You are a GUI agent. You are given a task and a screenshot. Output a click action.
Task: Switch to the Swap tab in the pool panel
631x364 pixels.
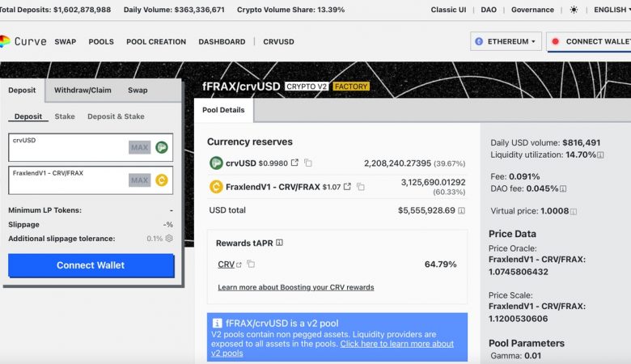(138, 90)
